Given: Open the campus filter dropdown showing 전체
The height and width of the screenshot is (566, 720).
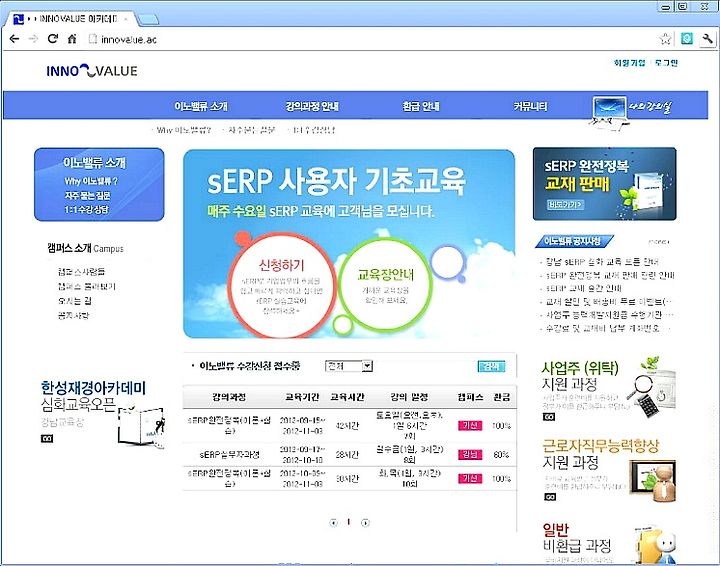Looking at the screenshot, I should point(349,366).
